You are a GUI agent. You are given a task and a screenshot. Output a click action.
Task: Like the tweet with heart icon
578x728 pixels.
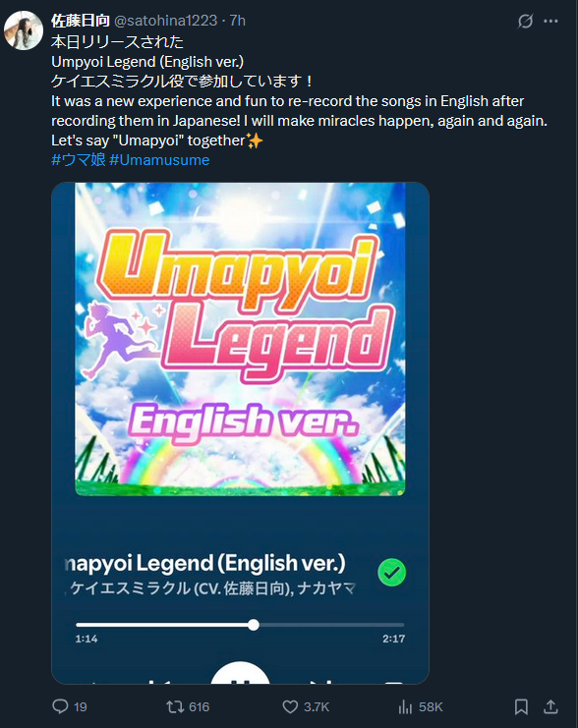[x=290, y=706]
